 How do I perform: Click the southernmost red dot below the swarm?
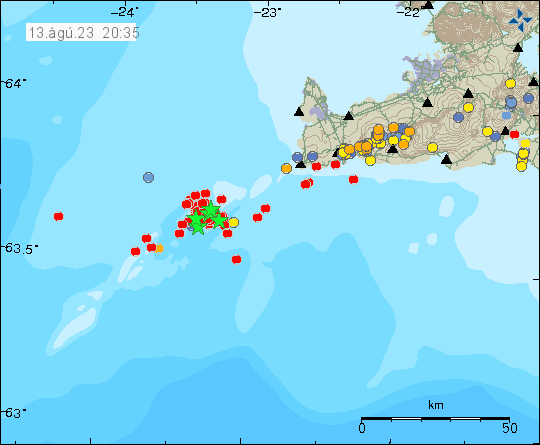(x=236, y=259)
